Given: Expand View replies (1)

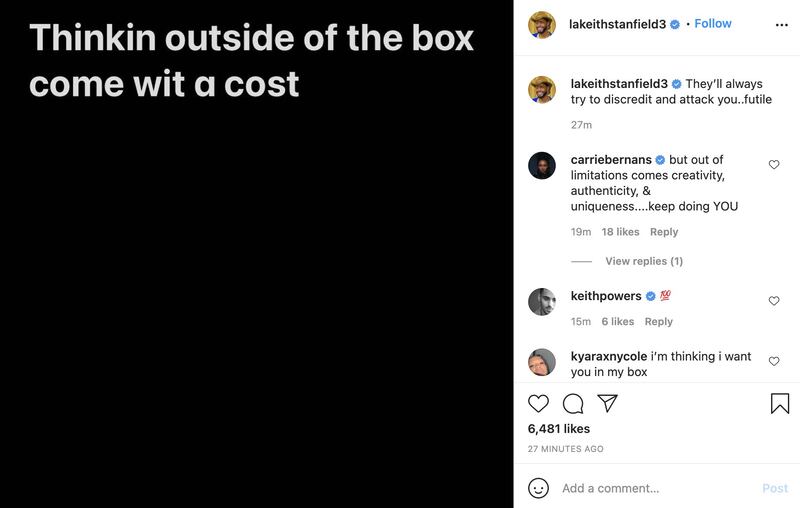Looking at the screenshot, I should coord(644,261).
